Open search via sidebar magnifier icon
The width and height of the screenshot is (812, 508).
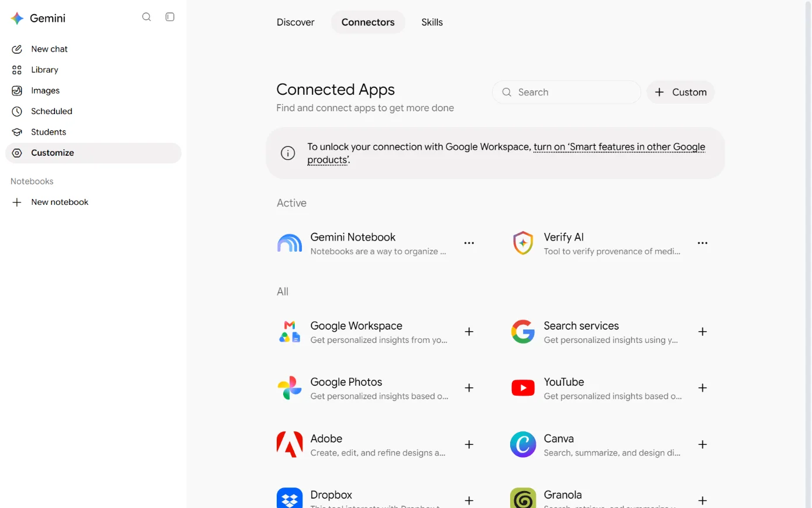pyautogui.click(x=147, y=17)
